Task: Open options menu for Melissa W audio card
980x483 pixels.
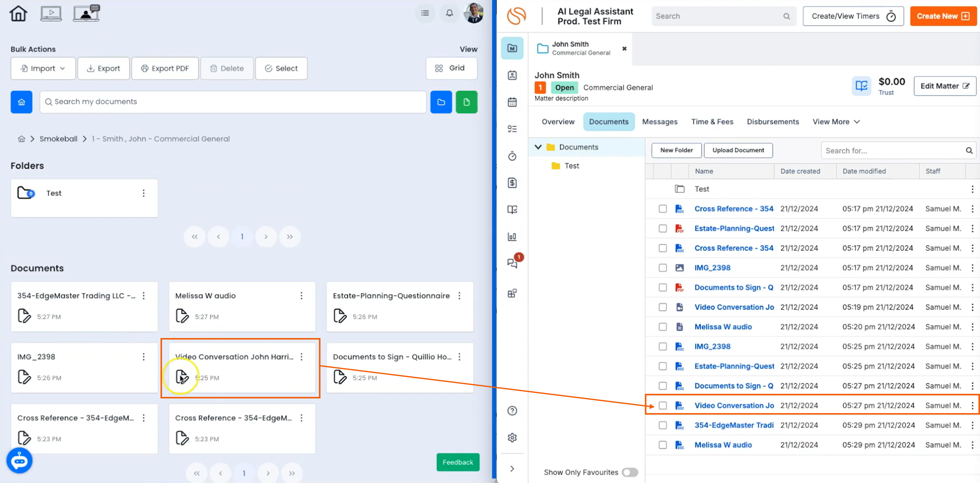Action: (301, 296)
